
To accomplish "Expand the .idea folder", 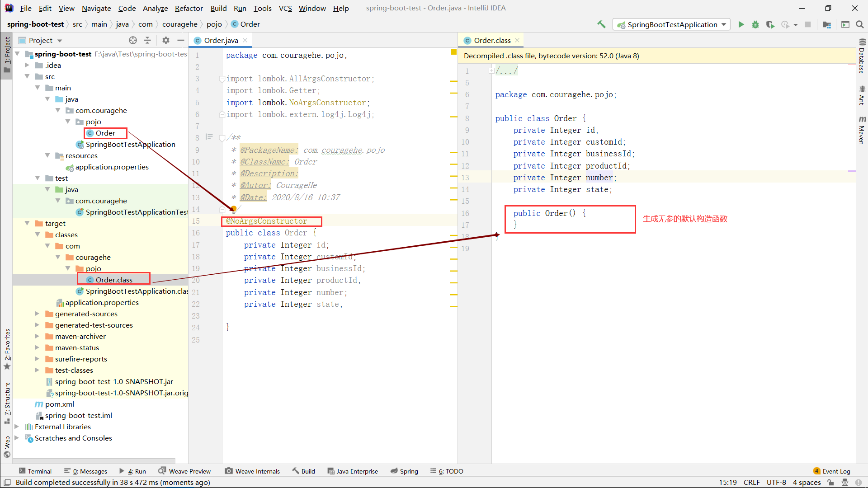I will point(27,65).
